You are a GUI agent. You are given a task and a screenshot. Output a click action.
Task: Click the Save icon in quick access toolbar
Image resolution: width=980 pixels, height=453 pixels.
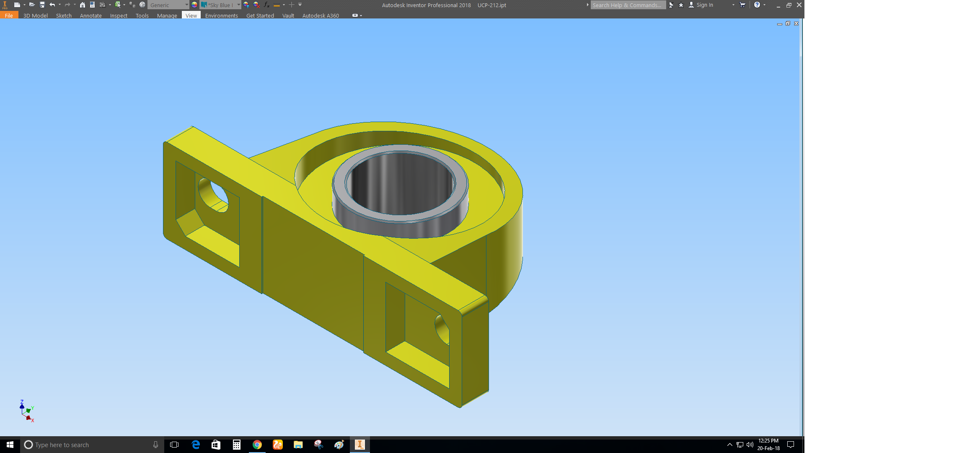pos(42,5)
